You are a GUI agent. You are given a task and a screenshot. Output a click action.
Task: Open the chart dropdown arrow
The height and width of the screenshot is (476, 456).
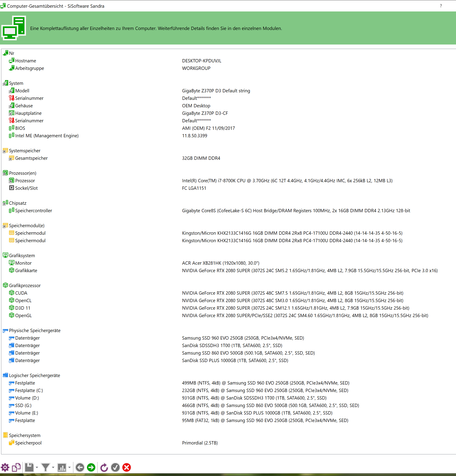pos(69,467)
